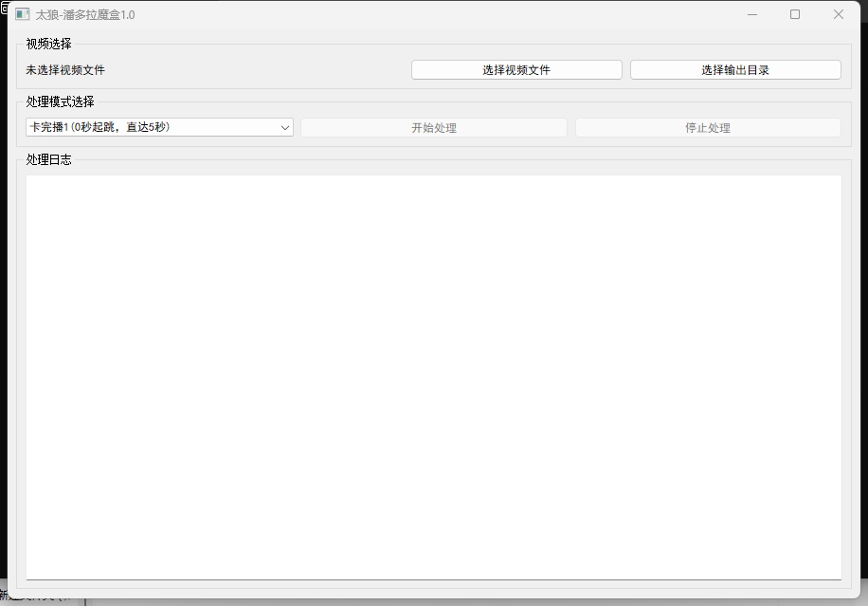The image size is (868, 606).
Task: Click inside the 处理日志 log text area
Action: pos(434,375)
